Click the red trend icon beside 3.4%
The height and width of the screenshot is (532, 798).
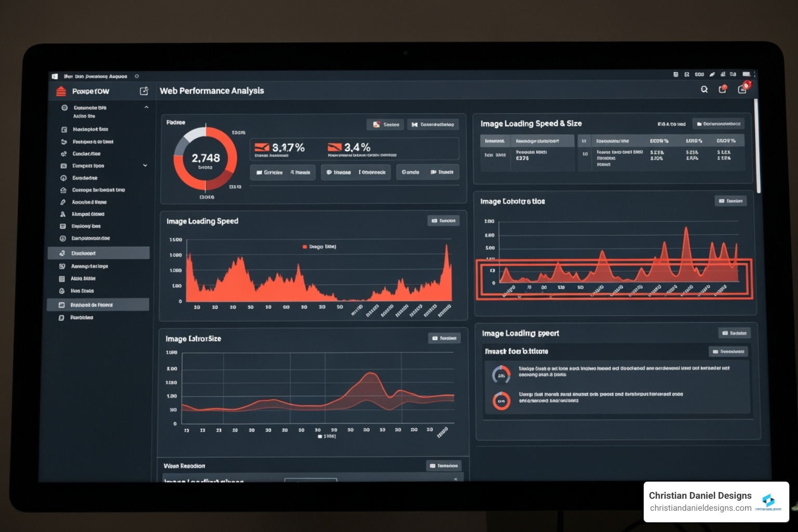335,148
